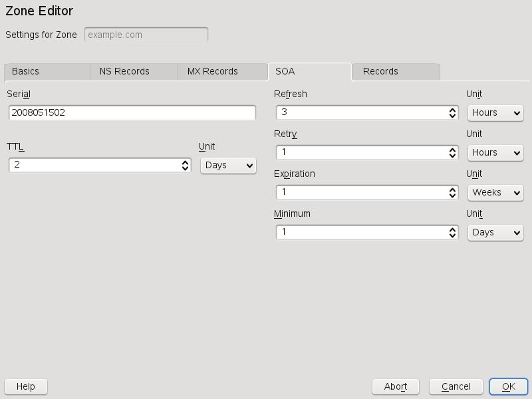Expand the Refresh Unit dropdown showing Hours
The image size is (532, 399).
(495, 113)
